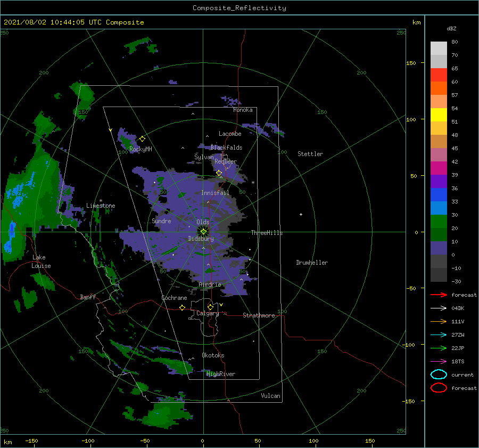Screen dimensions: 479x448
Task: Click the Airdrie town label
Action: (x=210, y=284)
